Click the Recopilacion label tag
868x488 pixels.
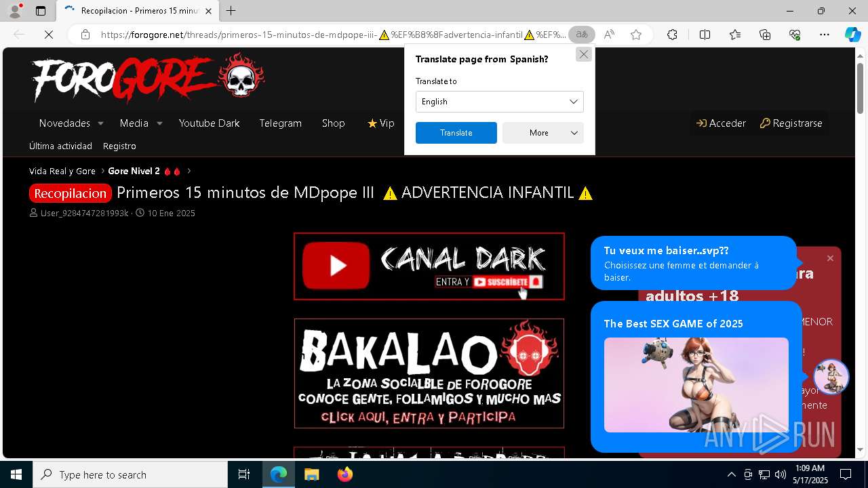click(71, 193)
